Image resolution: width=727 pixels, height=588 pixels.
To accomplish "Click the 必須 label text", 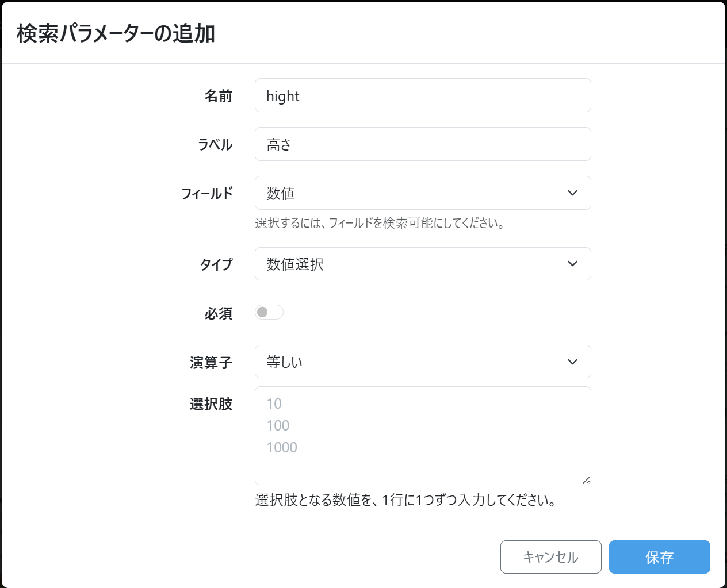I will [x=219, y=313].
